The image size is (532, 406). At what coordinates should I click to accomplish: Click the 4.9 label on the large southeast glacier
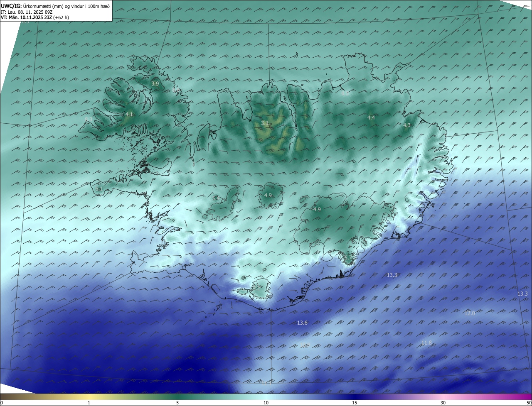coord(317,209)
